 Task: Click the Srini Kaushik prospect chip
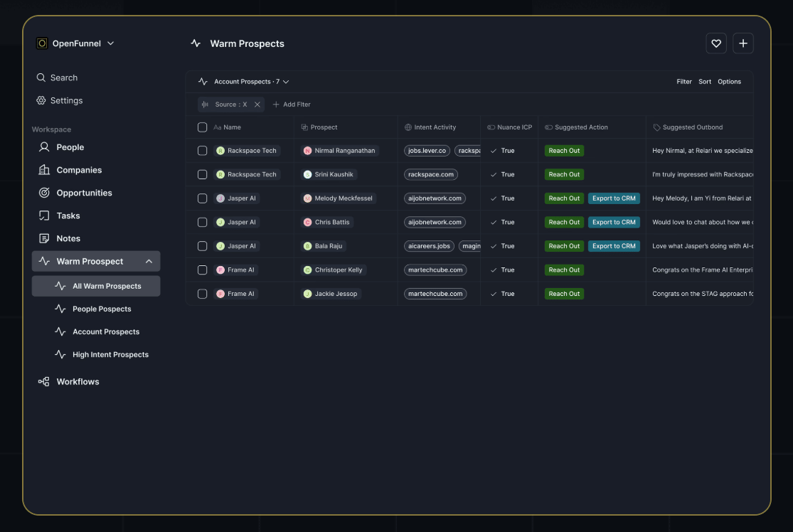329,174
